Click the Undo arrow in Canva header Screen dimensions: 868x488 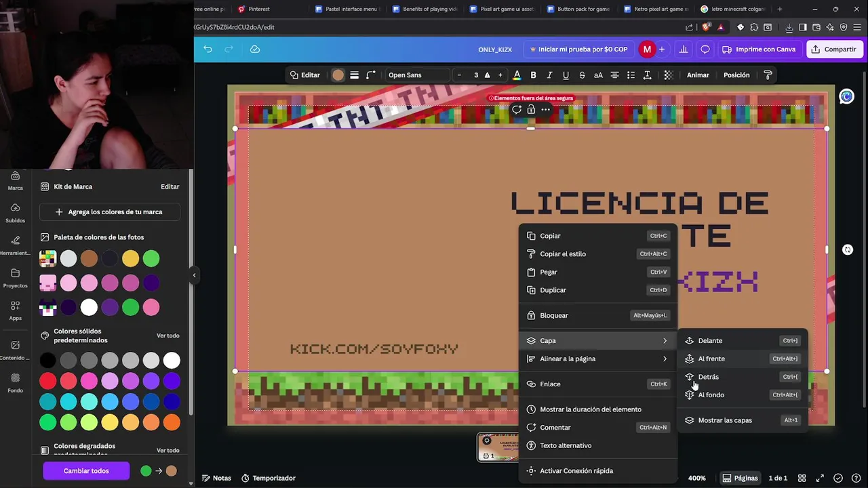pos(208,49)
